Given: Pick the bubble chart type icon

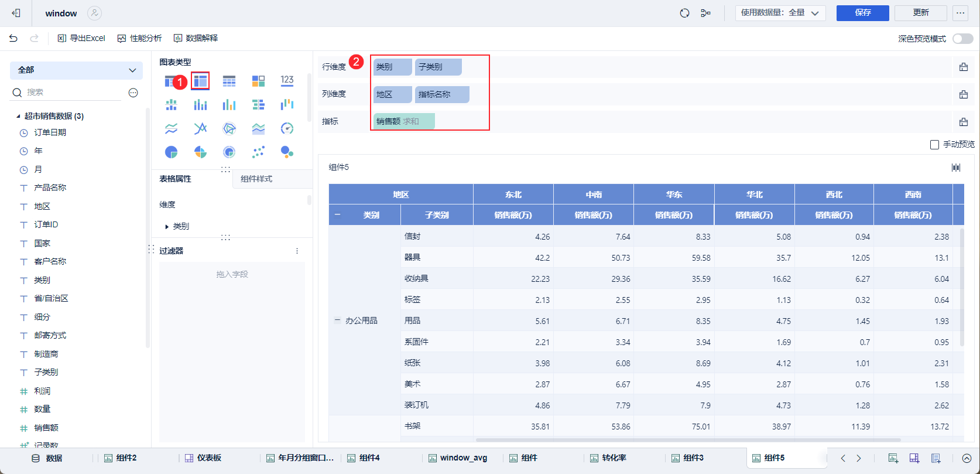Looking at the screenshot, I should pos(287,152).
